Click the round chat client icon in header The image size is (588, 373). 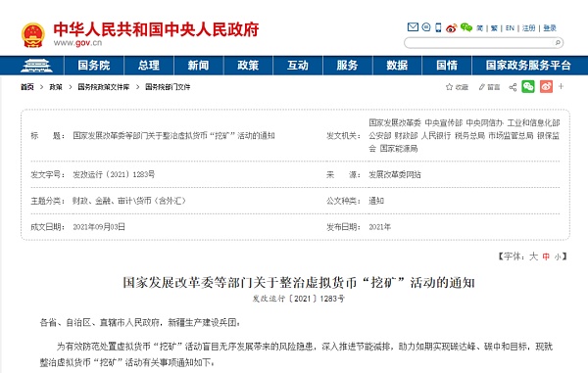click(x=426, y=27)
